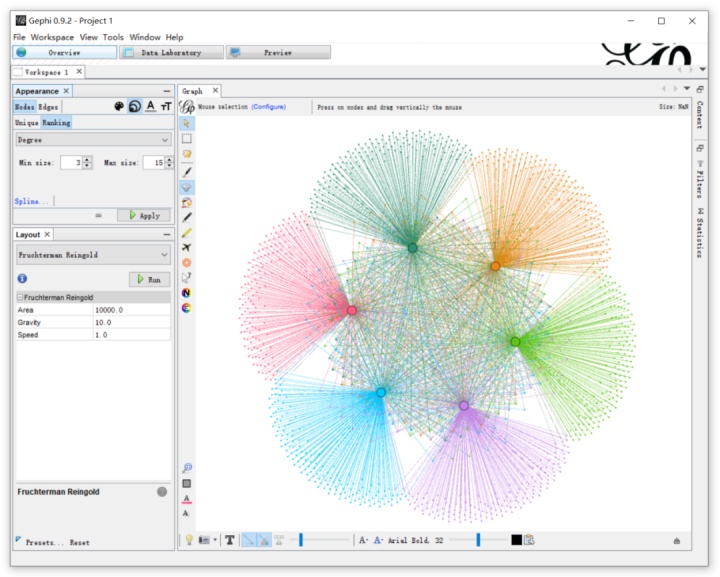
Task: Open the Statistics side tab
Action: pos(699,232)
